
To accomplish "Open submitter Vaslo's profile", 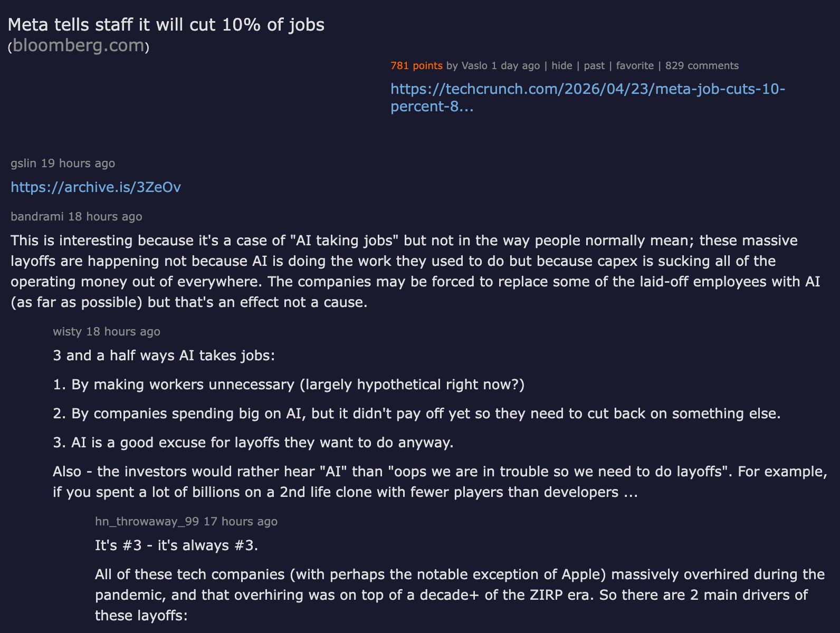I will pyautogui.click(x=474, y=66).
